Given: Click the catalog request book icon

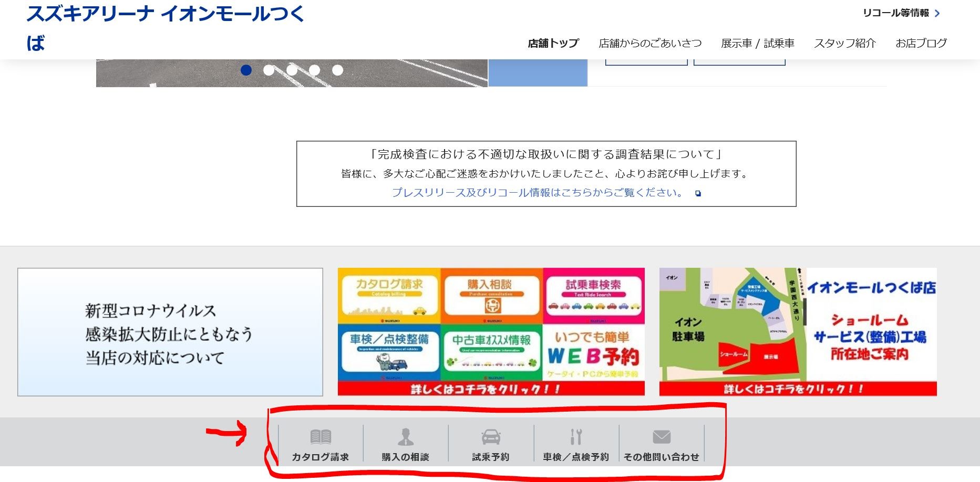Looking at the screenshot, I should tap(321, 437).
